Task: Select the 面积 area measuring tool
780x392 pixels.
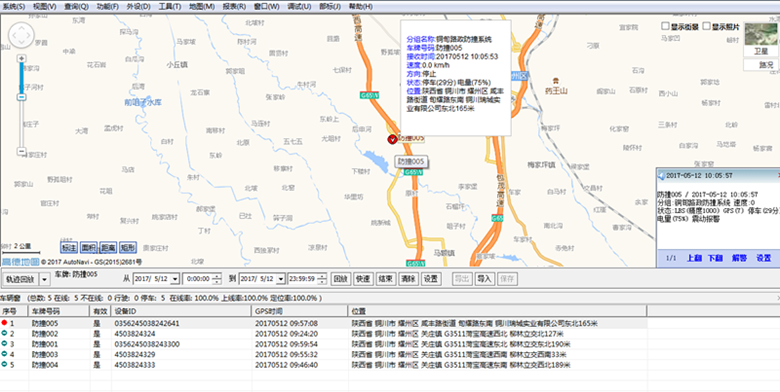Action: click(x=89, y=247)
